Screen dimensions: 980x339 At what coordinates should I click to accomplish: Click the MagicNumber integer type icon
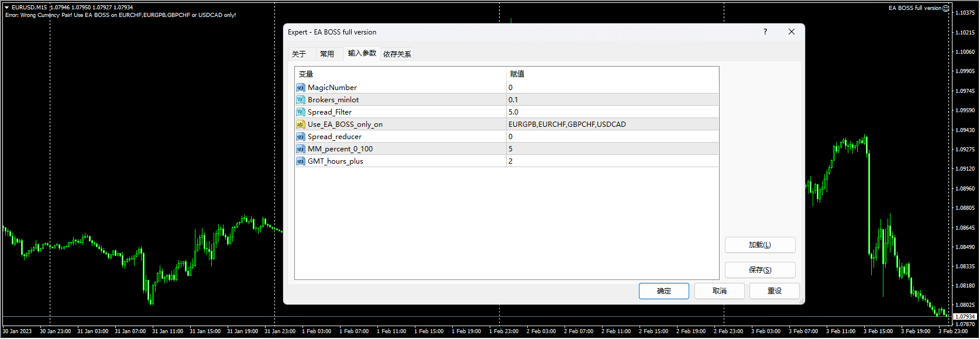pos(300,88)
